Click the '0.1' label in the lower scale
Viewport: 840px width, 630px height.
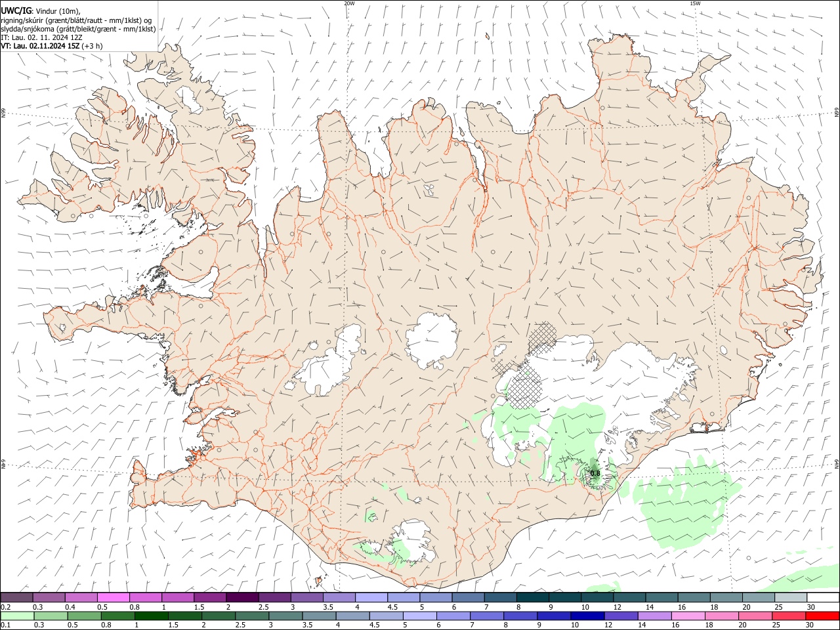point(5,625)
